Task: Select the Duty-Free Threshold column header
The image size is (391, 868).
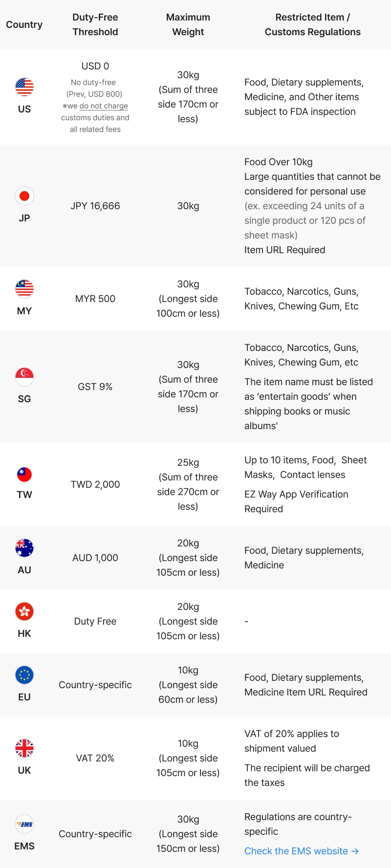Action: (95, 24)
